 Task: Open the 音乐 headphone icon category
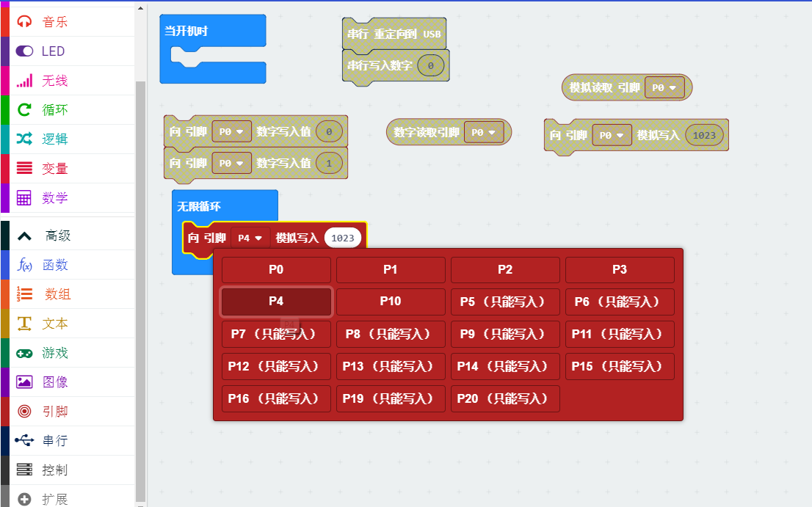24,22
